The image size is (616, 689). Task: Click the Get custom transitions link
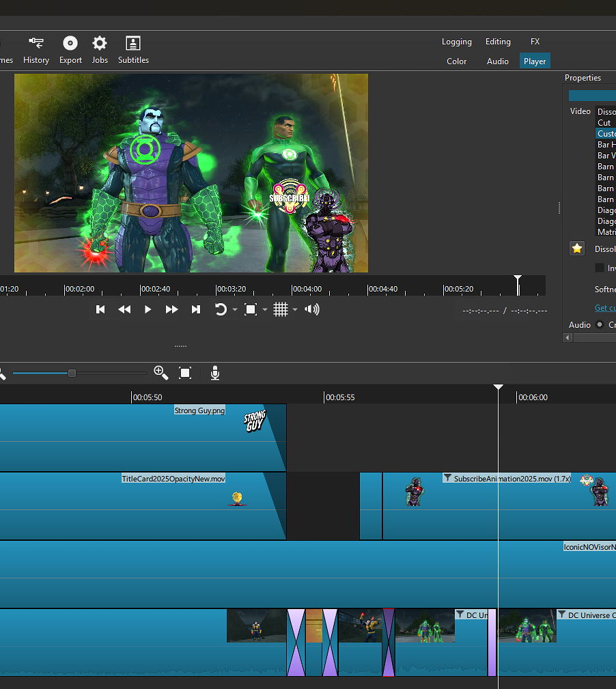pos(604,308)
